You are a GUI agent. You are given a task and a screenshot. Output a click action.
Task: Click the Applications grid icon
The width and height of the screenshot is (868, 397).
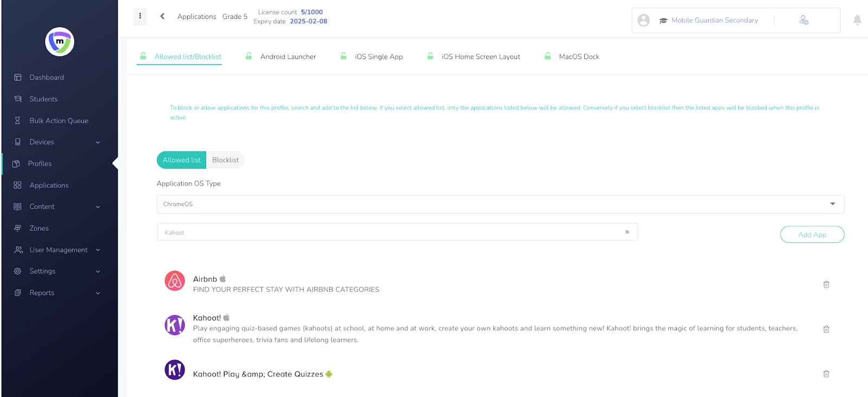point(17,185)
